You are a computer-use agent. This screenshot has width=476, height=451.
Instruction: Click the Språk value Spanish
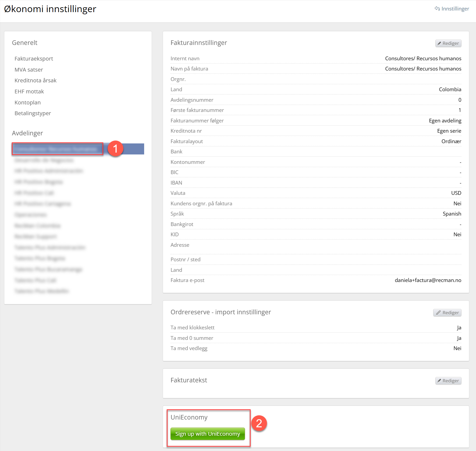452,214
